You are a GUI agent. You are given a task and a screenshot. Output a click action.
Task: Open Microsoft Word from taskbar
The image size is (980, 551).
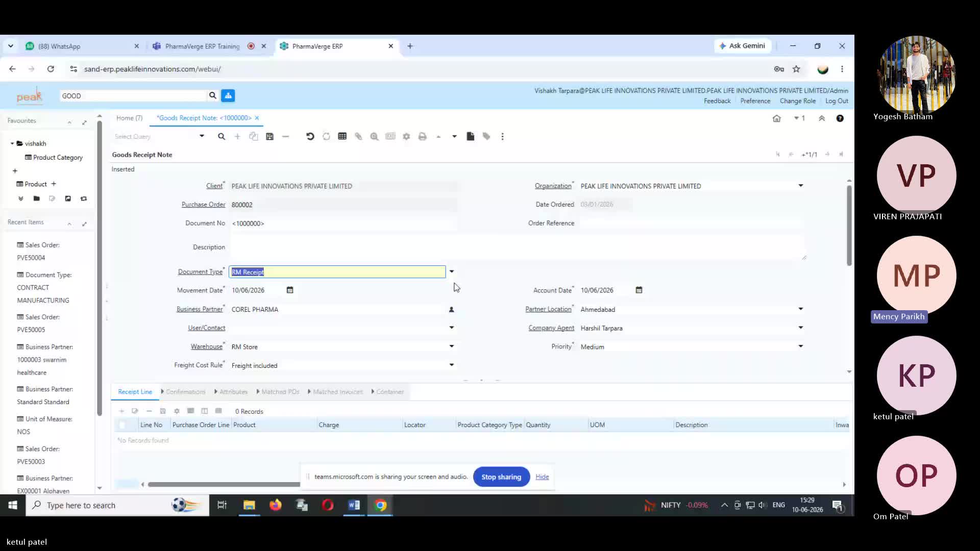[354, 505]
